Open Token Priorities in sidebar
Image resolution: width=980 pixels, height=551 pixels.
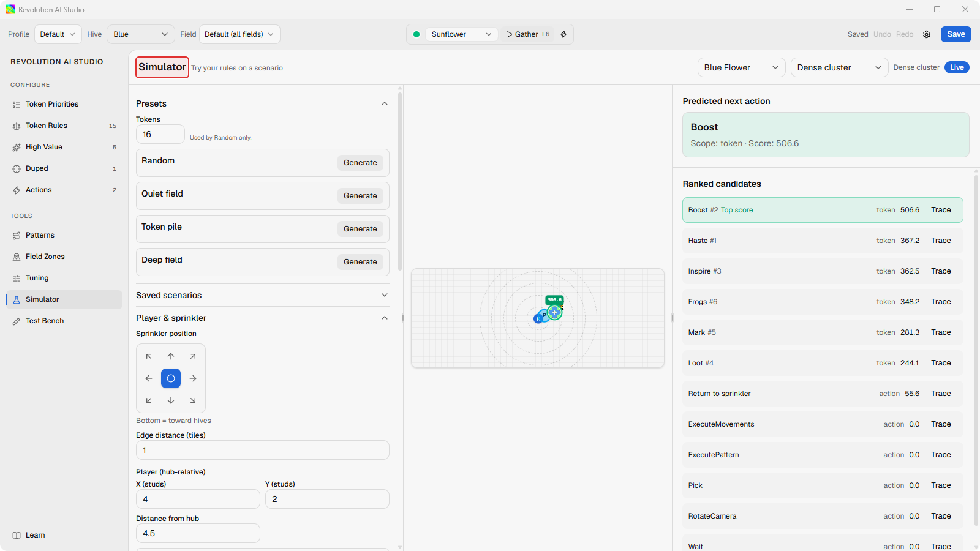click(x=64, y=104)
